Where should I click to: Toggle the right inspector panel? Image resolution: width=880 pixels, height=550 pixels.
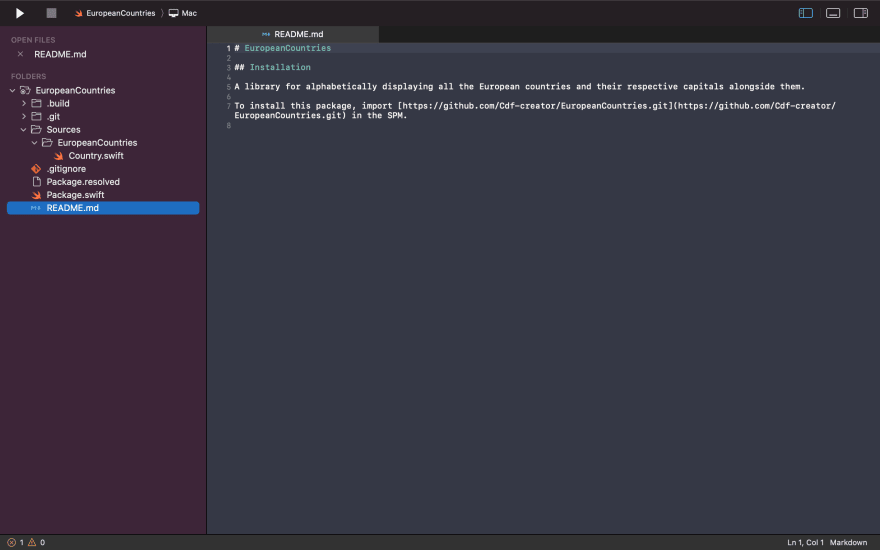(x=860, y=13)
